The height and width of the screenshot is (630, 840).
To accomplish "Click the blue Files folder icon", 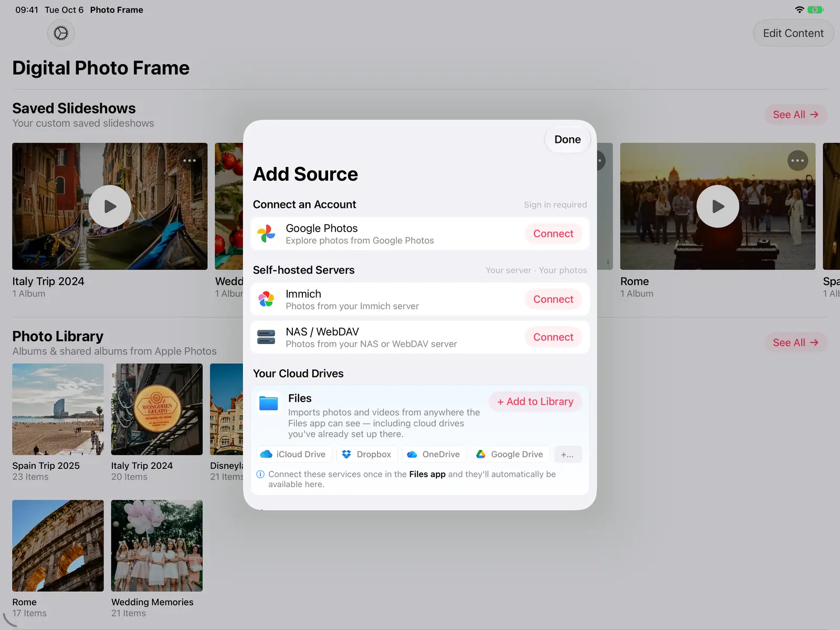I will (x=269, y=403).
